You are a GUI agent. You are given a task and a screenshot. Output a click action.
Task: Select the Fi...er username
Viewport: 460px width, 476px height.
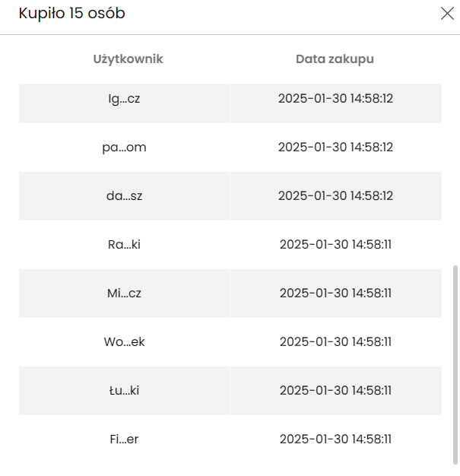(125, 439)
